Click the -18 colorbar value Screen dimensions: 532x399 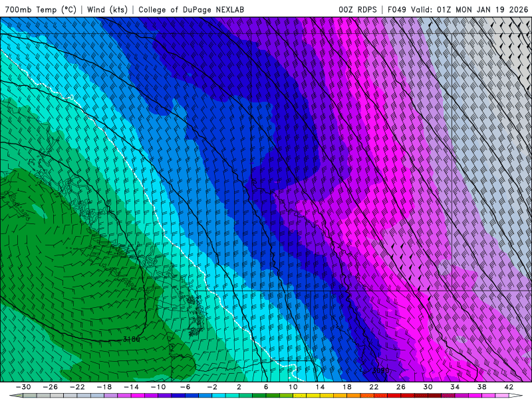[x=104, y=387]
